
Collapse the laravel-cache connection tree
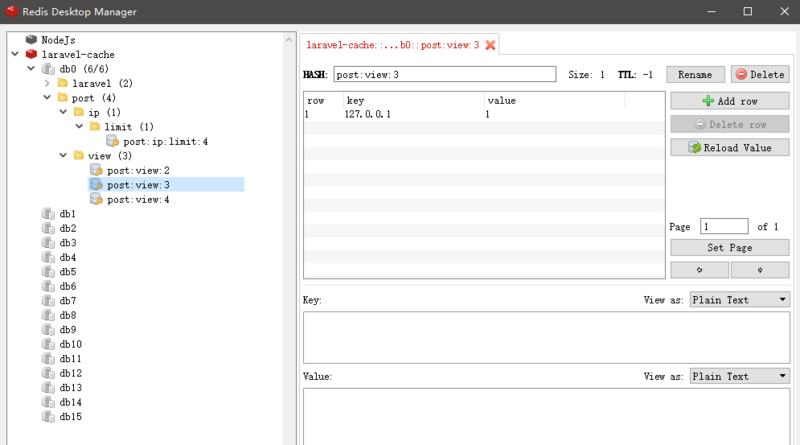click(x=15, y=54)
